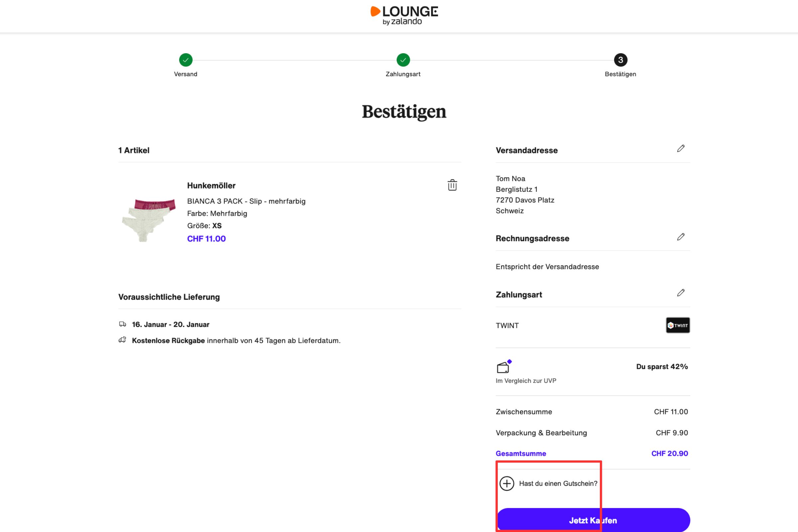Click 'Du sparst 42%' text

tap(662, 366)
